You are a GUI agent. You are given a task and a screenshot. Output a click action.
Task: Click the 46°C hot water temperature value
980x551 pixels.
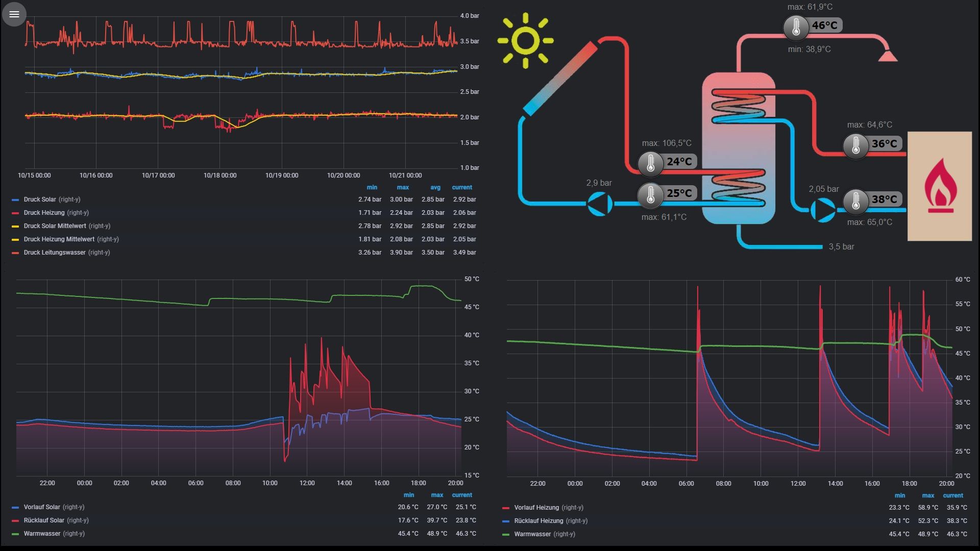(x=825, y=25)
